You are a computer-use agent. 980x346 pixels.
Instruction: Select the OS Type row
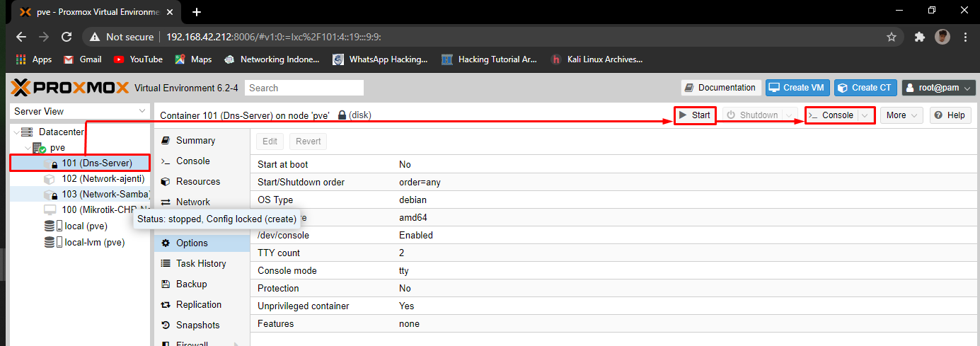tap(615, 200)
